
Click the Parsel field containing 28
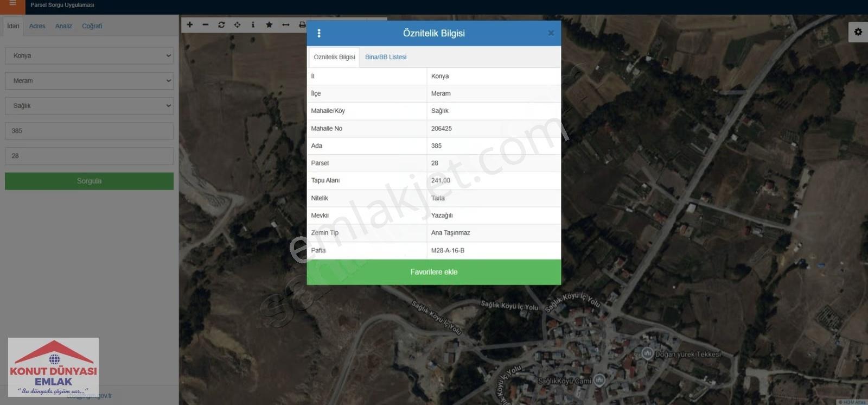89,156
